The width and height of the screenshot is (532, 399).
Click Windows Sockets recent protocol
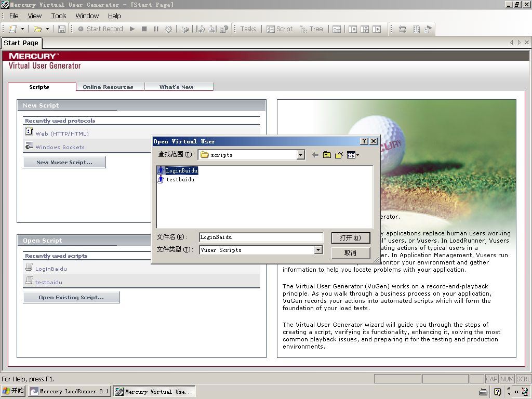(x=60, y=147)
